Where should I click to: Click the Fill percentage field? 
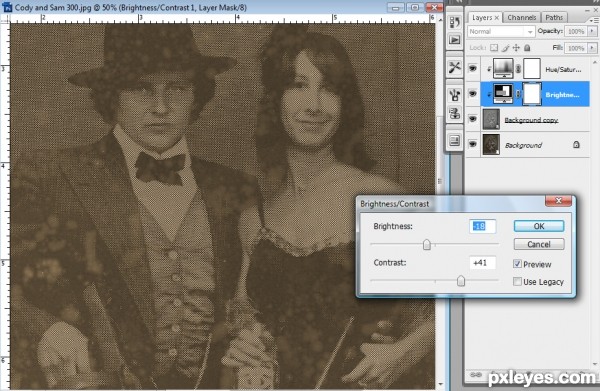click(576, 48)
